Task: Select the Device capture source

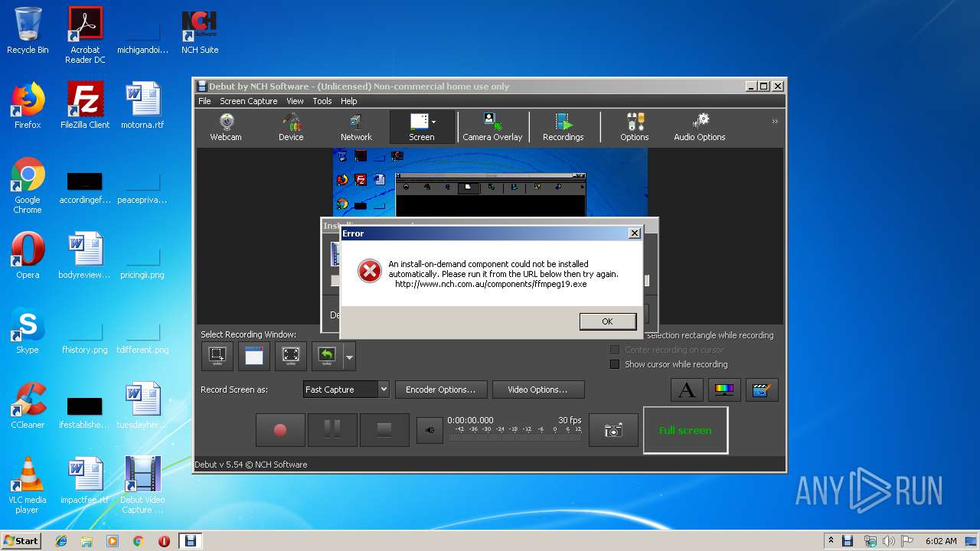Action: click(x=291, y=127)
